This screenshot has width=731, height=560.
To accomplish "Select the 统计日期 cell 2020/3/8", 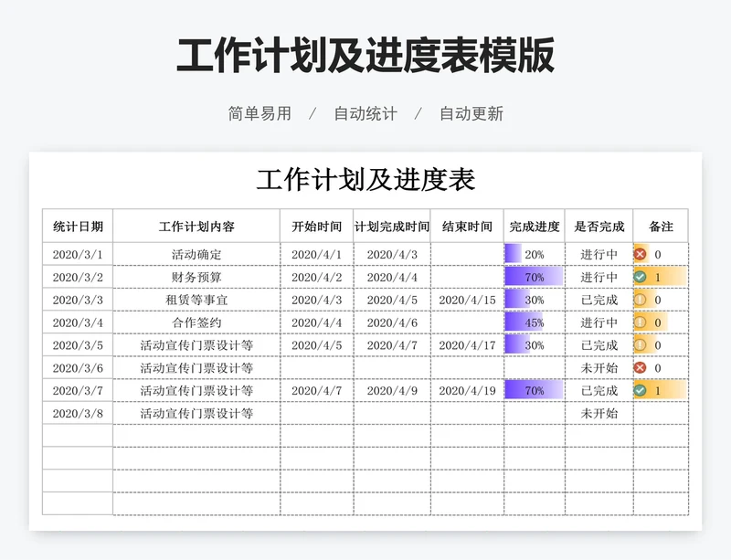I will [x=78, y=413].
